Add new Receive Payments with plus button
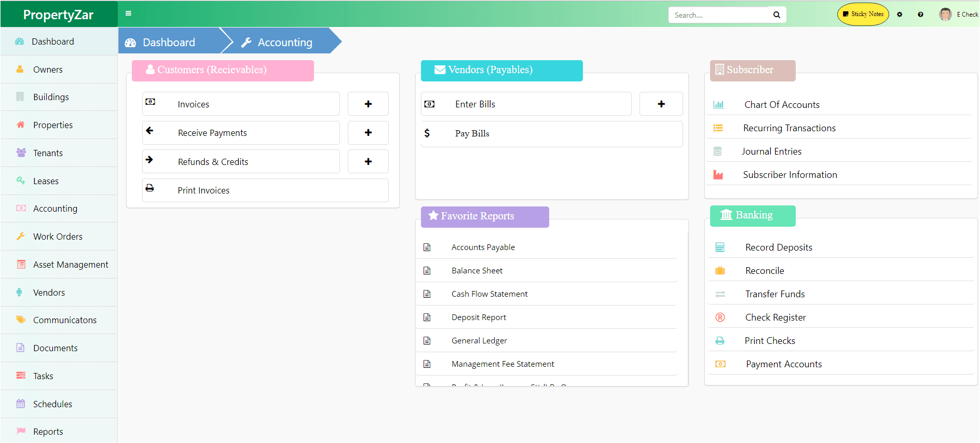 [x=368, y=133]
